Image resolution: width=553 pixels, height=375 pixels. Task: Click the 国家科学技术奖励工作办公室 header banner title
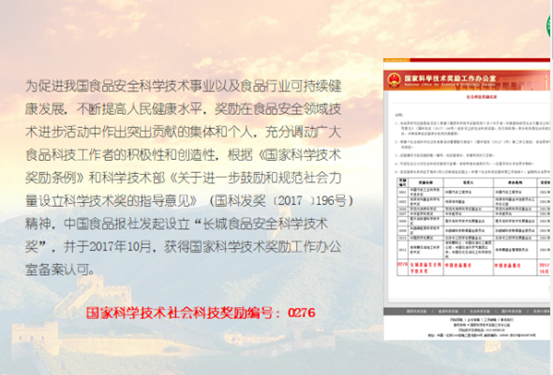pyautogui.click(x=450, y=78)
